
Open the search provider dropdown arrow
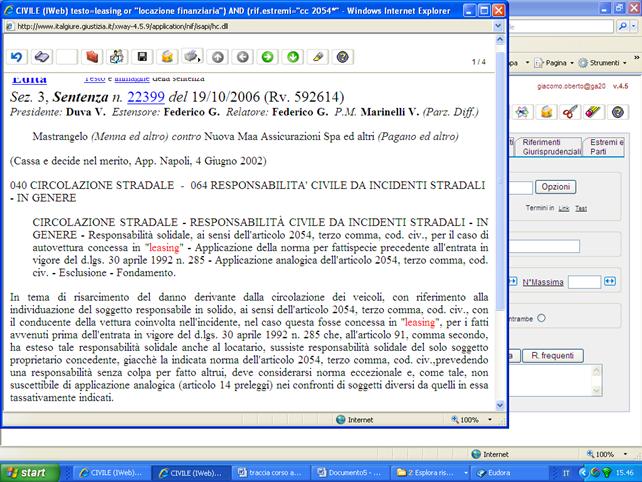click(x=634, y=26)
